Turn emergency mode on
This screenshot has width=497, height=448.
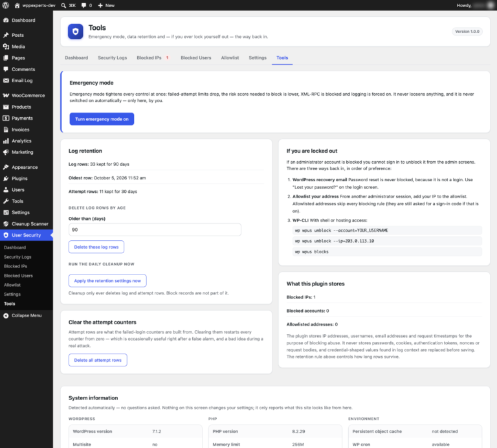point(102,119)
